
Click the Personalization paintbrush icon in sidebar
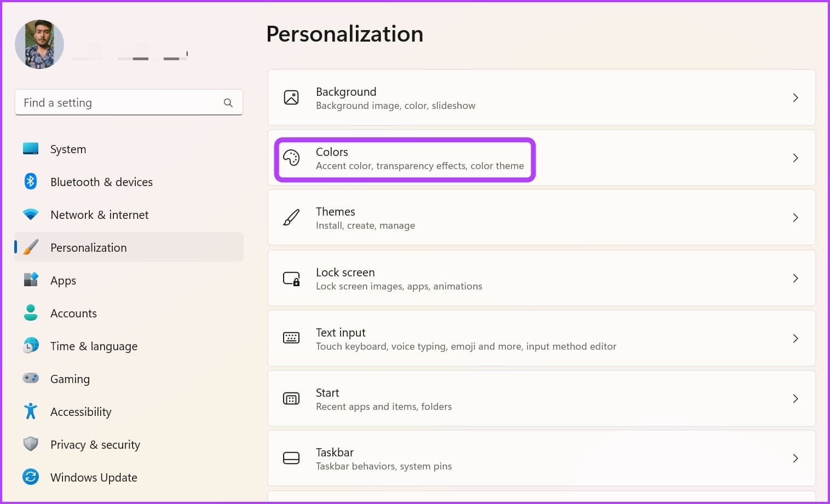point(31,247)
